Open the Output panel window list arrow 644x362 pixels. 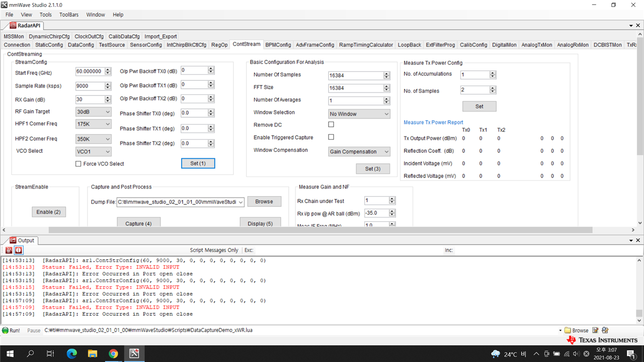coord(631,240)
